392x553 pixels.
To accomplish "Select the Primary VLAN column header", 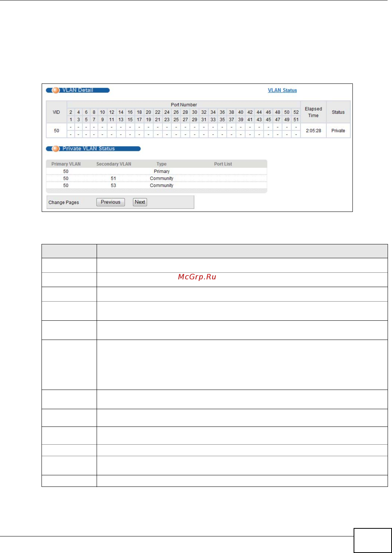I will click(x=66, y=164).
